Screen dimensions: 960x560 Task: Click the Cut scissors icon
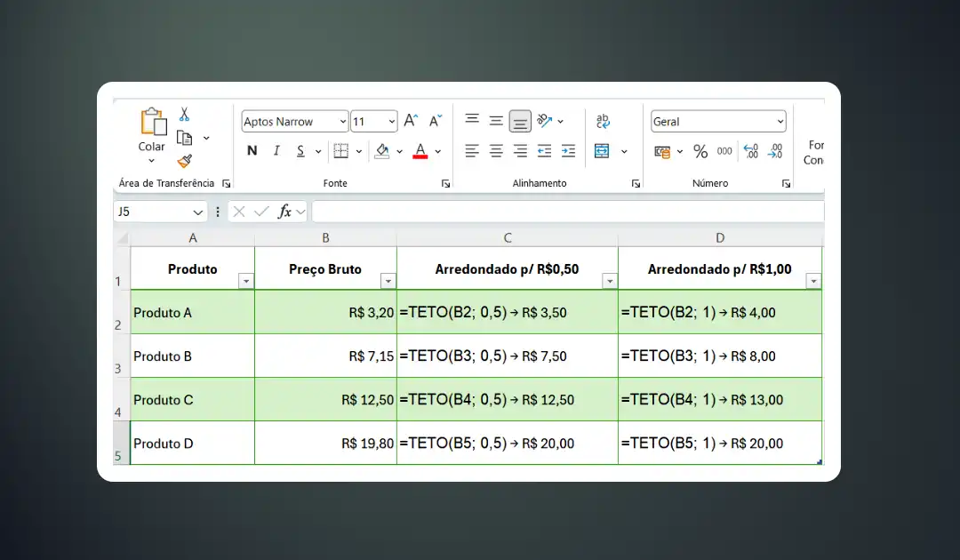coord(184,115)
